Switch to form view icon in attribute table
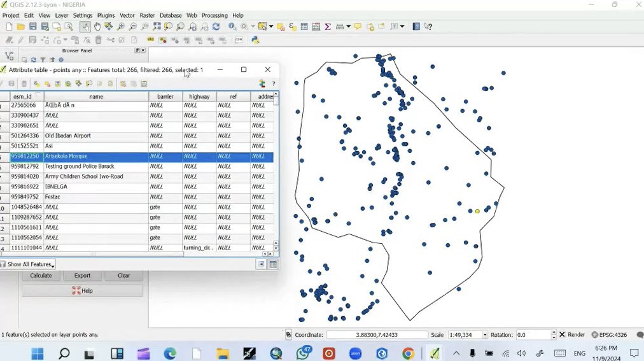The height and width of the screenshot is (361, 644). click(261, 264)
